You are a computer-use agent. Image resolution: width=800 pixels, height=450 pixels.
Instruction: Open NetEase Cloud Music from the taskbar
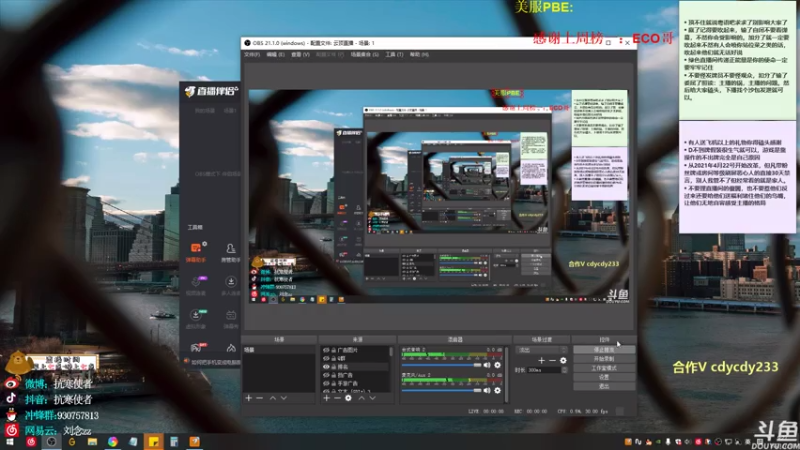[x=31, y=442]
